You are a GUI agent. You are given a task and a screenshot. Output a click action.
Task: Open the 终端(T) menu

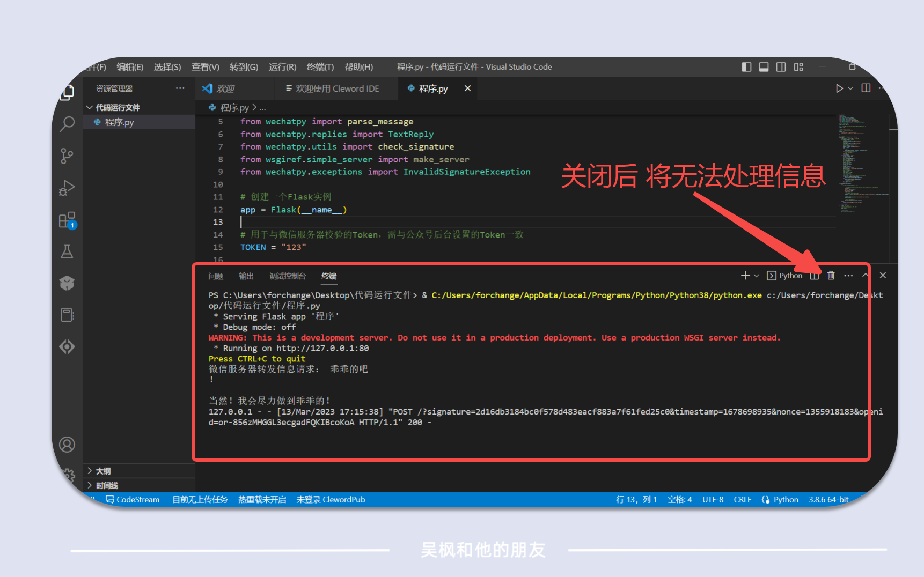coord(320,67)
